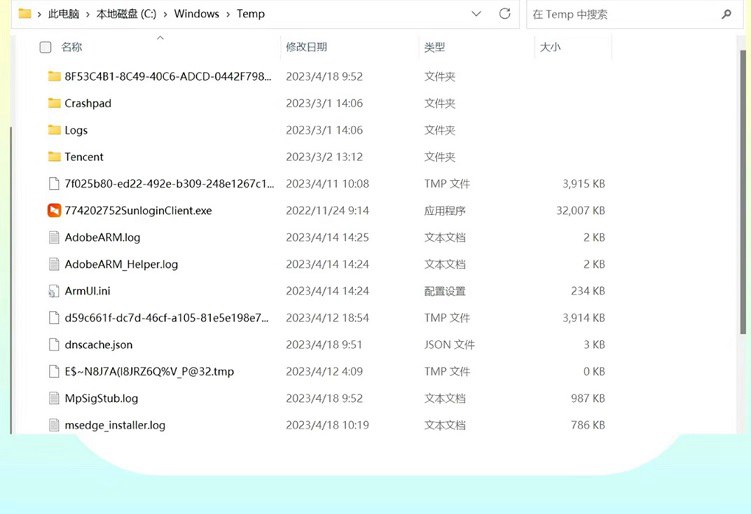The height and width of the screenshot is (514, 751).
Task: Sort files by 修改日期 column
Action: click(306, 47)
